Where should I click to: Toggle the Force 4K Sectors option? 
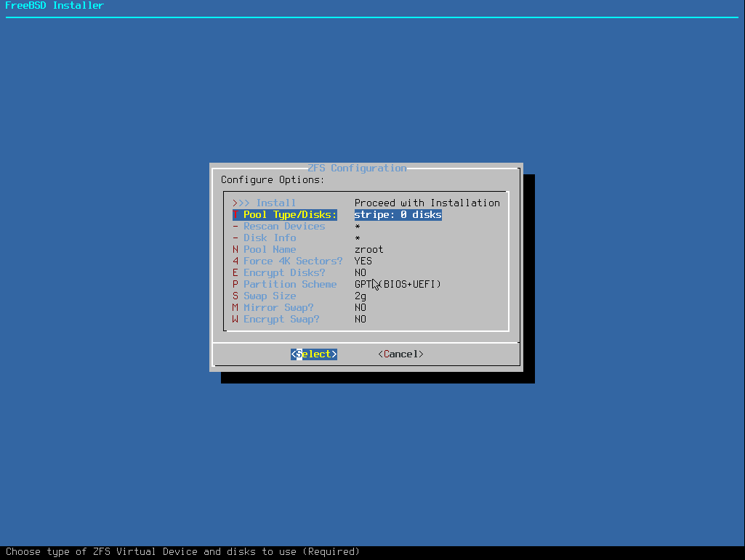click(292, 261)
